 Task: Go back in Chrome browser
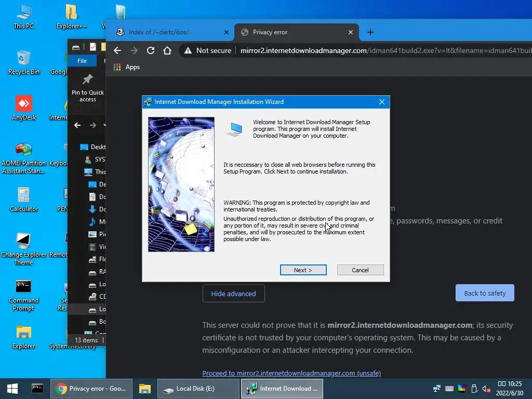coord(117,50)
